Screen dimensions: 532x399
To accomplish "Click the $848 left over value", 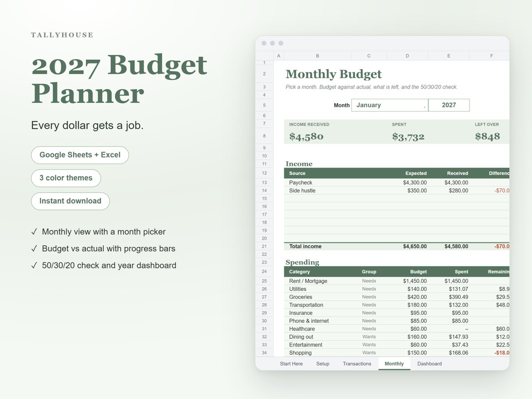I will [487, 137].
